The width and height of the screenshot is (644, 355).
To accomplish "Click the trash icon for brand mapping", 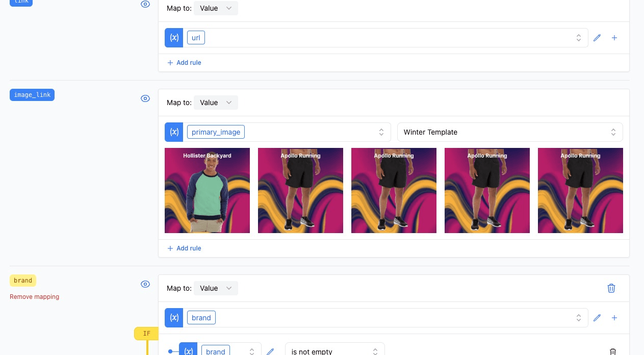I will [x=611, y=288].
